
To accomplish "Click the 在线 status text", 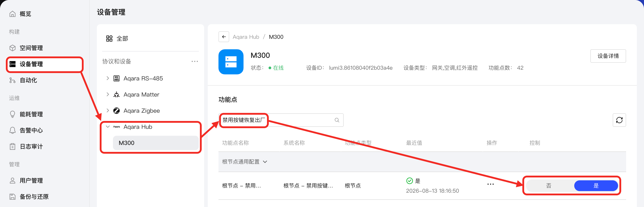I will [278, 68].
